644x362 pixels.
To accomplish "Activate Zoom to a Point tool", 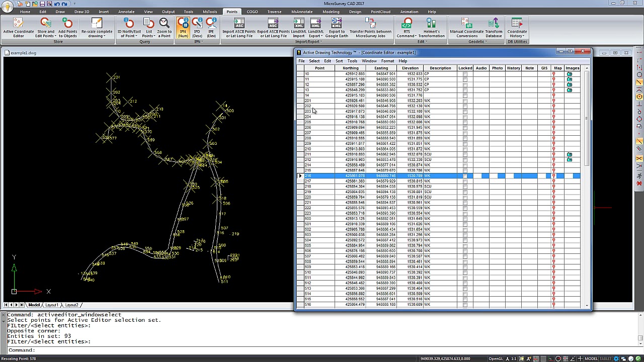I will (164, 28).
